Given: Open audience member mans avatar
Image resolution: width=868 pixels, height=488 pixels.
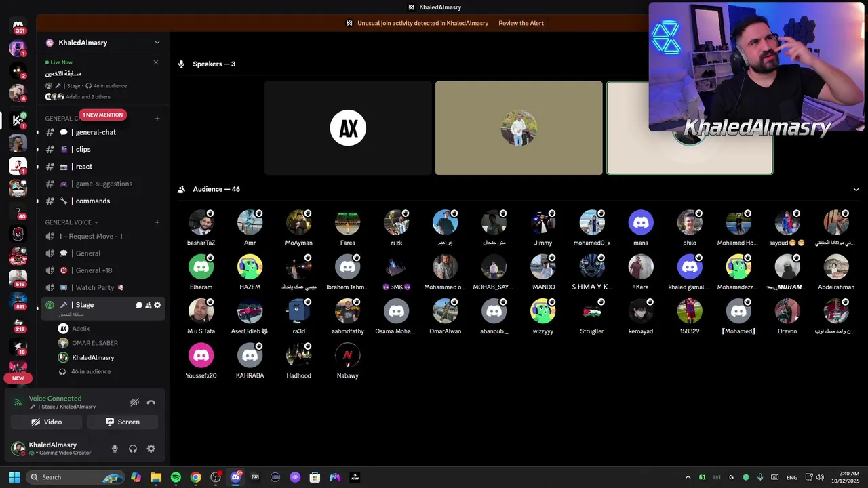Looking at the screenshot, I should pyautogui.click(x=640, y=222).
